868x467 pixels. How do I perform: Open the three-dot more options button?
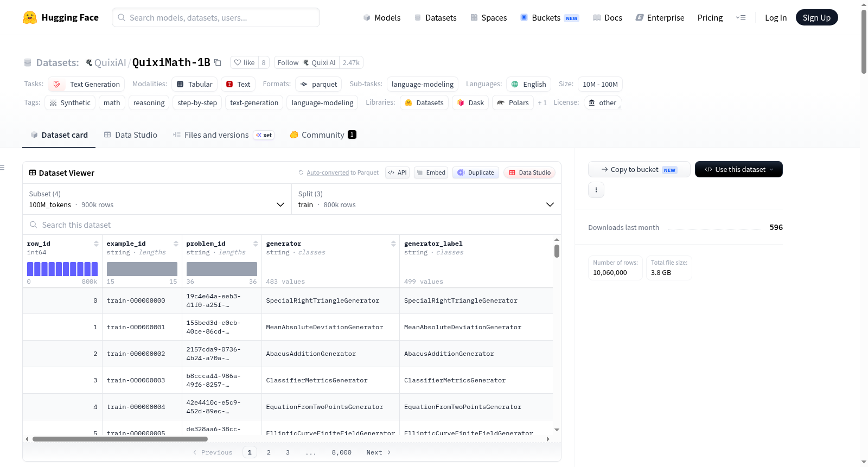coord(596,190)
